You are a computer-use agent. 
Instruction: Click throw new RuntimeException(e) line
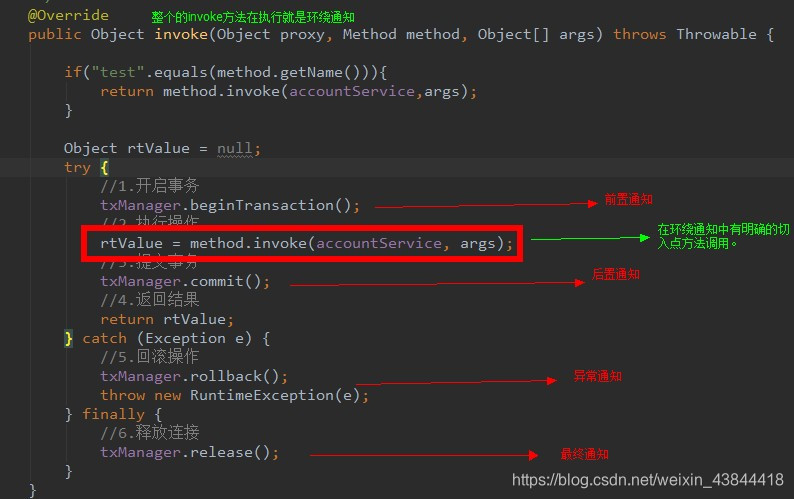[x=234, y=395]
